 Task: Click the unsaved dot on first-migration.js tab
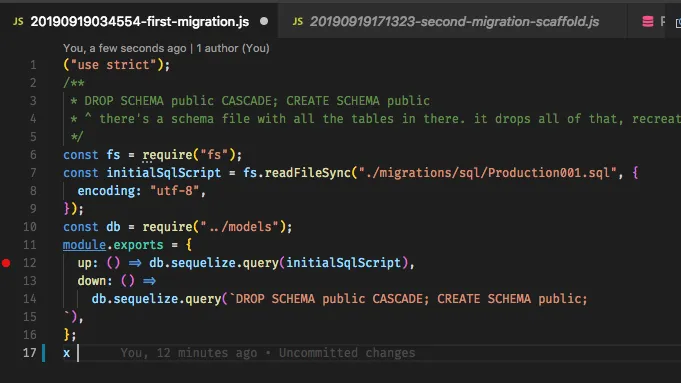[264, 21]
